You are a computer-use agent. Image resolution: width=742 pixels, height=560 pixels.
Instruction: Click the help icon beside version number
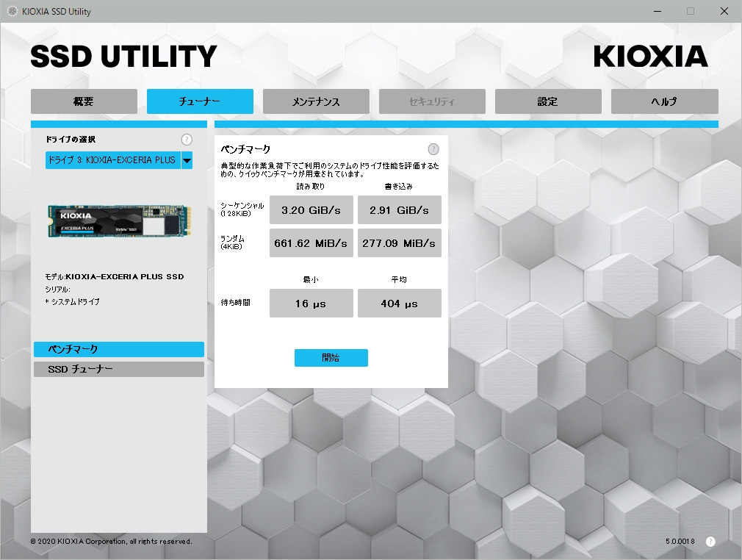(x=710, y=542)
